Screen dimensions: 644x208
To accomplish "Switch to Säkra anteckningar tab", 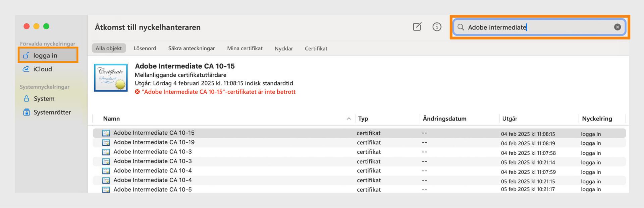I will point(192,48).
